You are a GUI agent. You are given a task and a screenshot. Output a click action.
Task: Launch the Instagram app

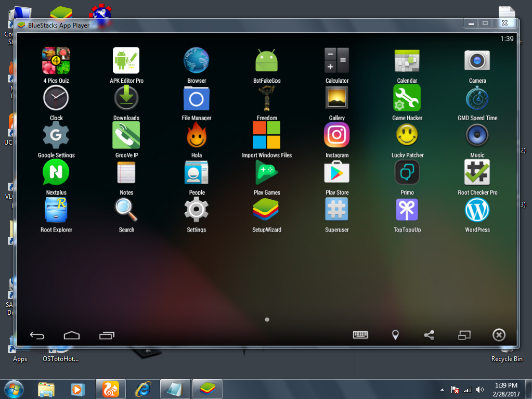336,136
